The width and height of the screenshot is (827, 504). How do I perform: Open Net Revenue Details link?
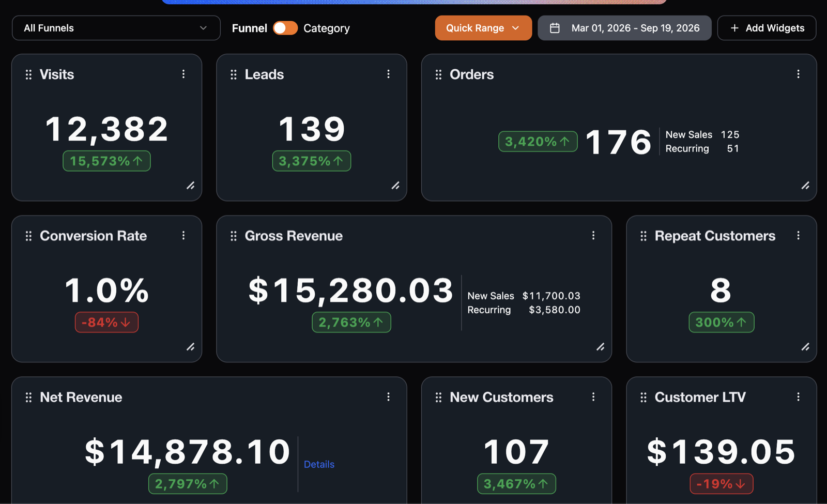tap(319, 464)
